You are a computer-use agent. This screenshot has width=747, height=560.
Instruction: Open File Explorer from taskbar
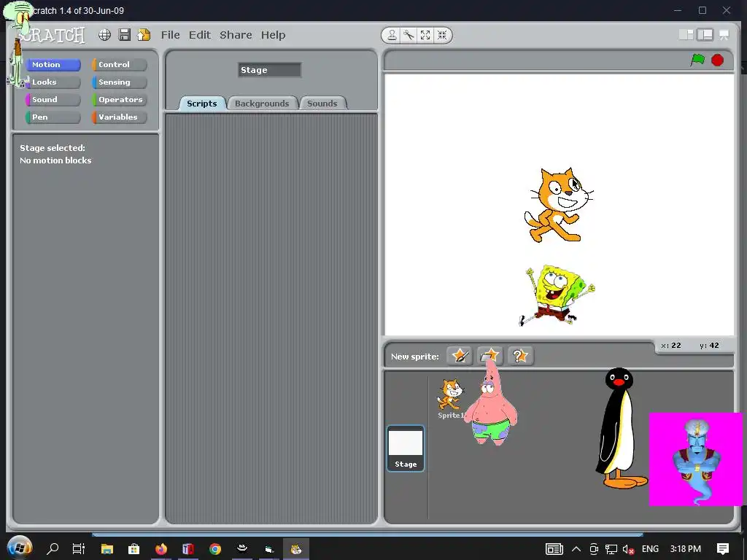coord(107,549)
